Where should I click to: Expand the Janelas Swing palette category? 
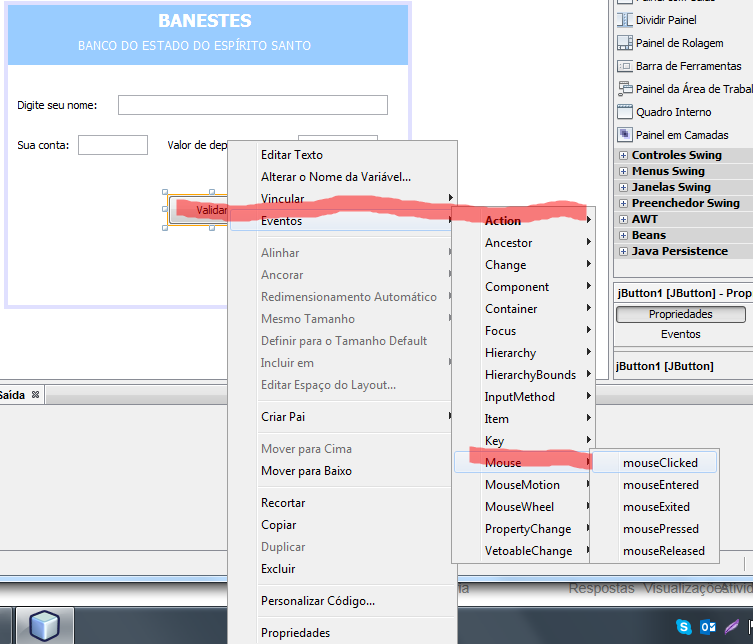[623, 187]
